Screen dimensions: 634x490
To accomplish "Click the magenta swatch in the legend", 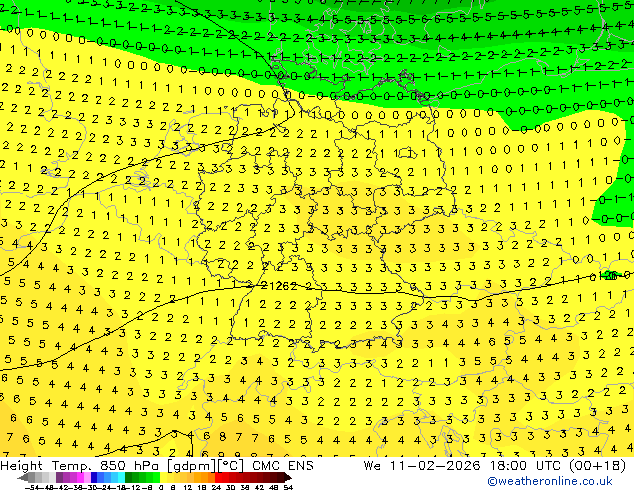I will [80, 477].
